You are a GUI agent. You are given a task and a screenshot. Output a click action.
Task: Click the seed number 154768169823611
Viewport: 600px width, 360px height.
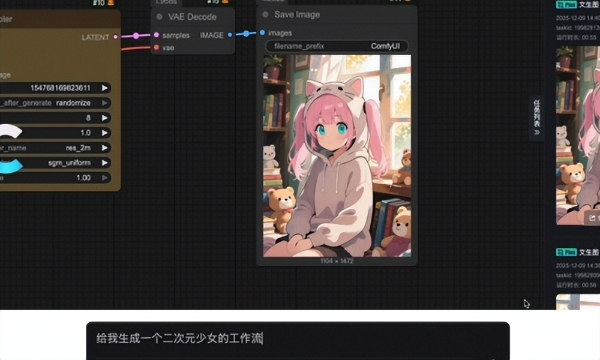point(60,88)
